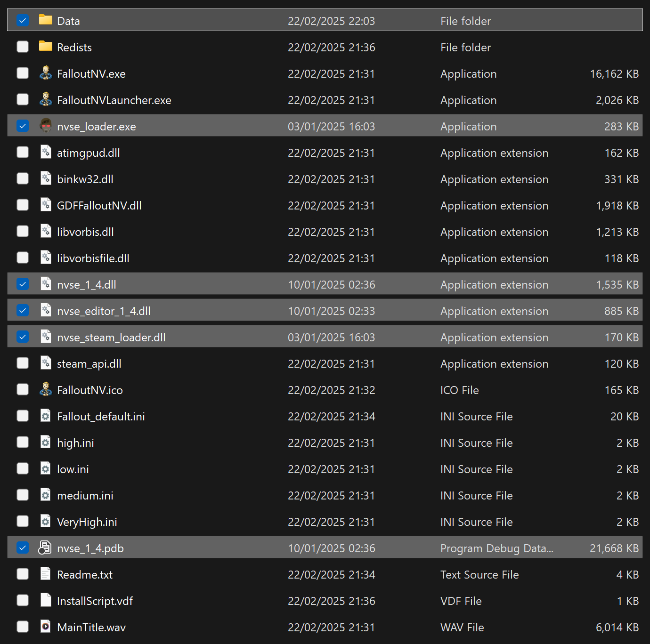This screenshot has height=644, width=650.
Task: Uncheck the nvse_editor_1_4.dll checkbox
Action: pos(23,310)
